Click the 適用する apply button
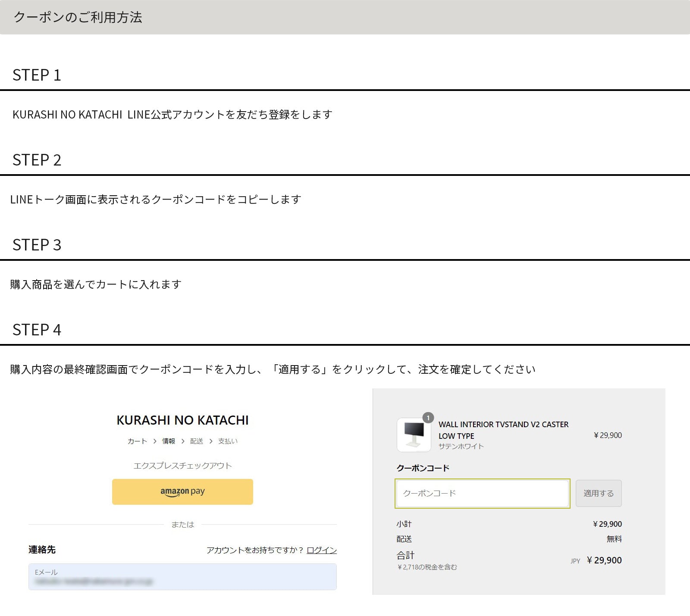Image resolution: width=690 pixels, height=616 pixels. (x=599, y=493)
